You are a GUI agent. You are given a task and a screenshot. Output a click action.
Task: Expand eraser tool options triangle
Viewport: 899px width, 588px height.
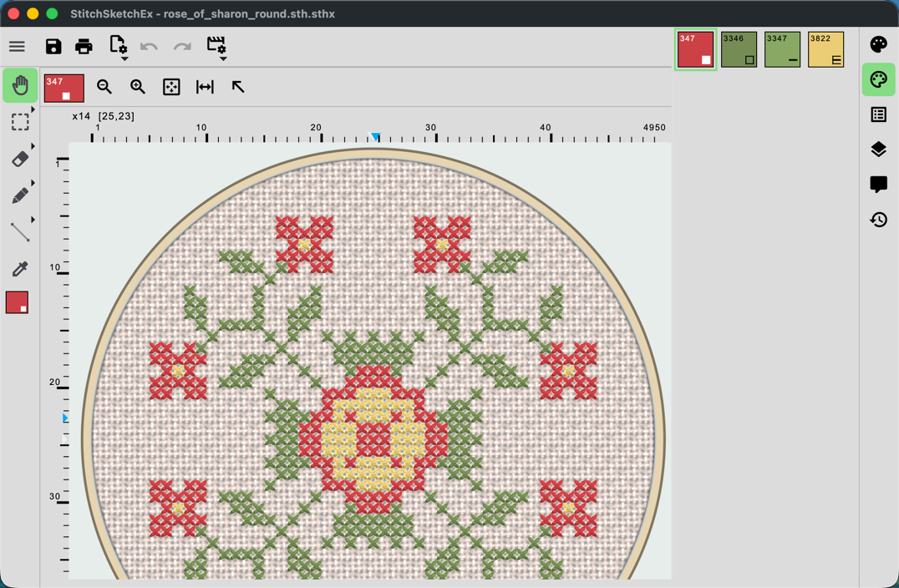(33, 146)
